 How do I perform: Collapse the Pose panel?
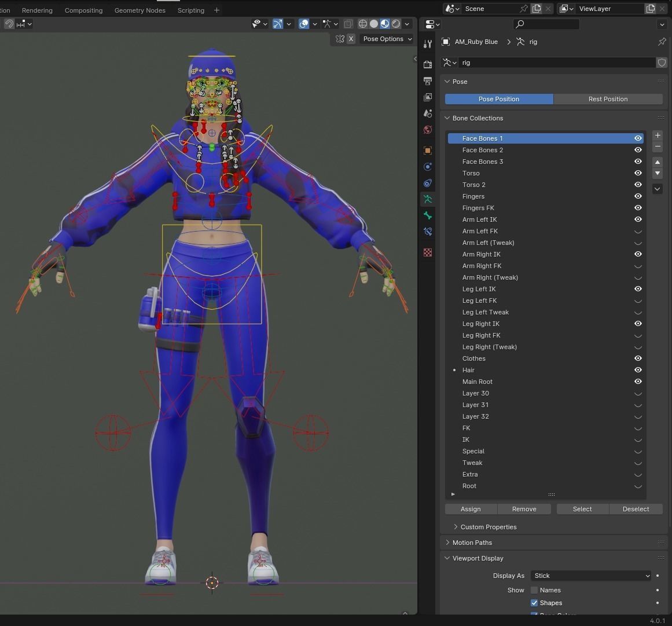click(x=447, y=82)
